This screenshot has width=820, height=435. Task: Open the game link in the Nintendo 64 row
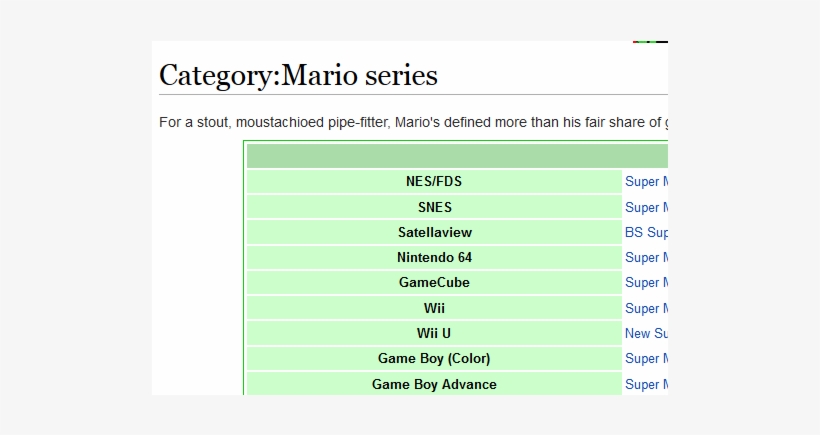[646, 257]
